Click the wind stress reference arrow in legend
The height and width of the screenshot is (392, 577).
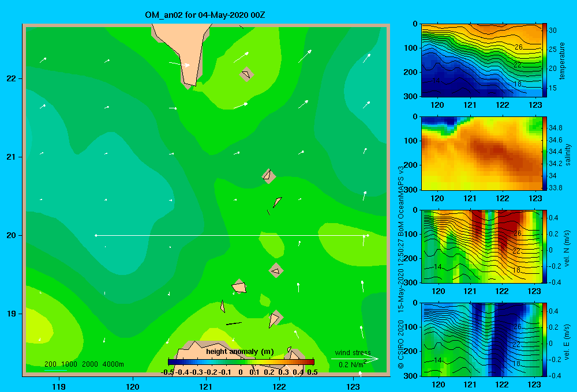[355, 359]
